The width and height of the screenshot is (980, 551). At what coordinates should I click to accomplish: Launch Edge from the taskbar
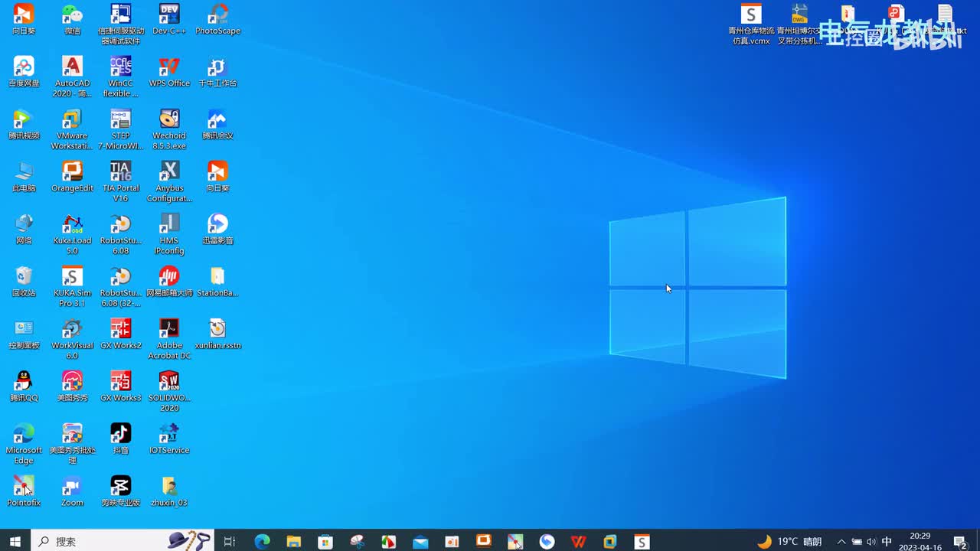(262, 542)
